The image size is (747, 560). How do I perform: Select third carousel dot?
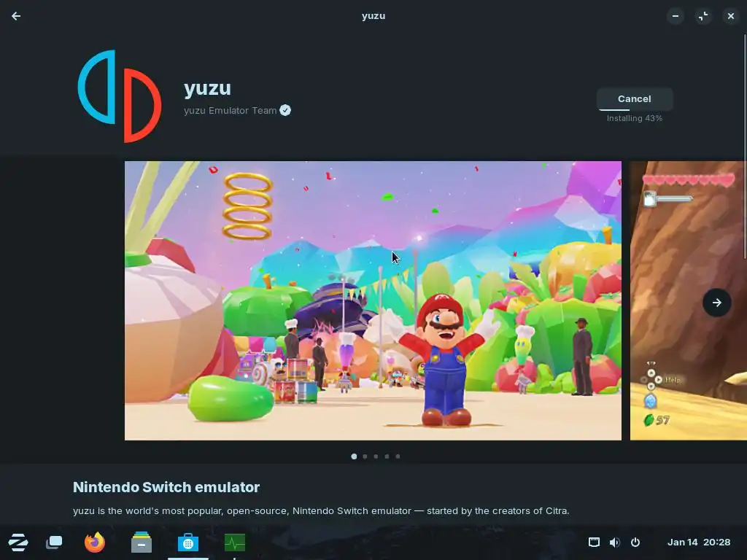tap(376, 456)
